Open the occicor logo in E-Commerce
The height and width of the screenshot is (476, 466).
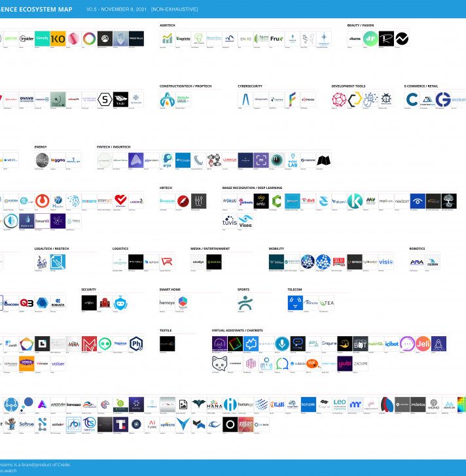click(x=458, y=99)
